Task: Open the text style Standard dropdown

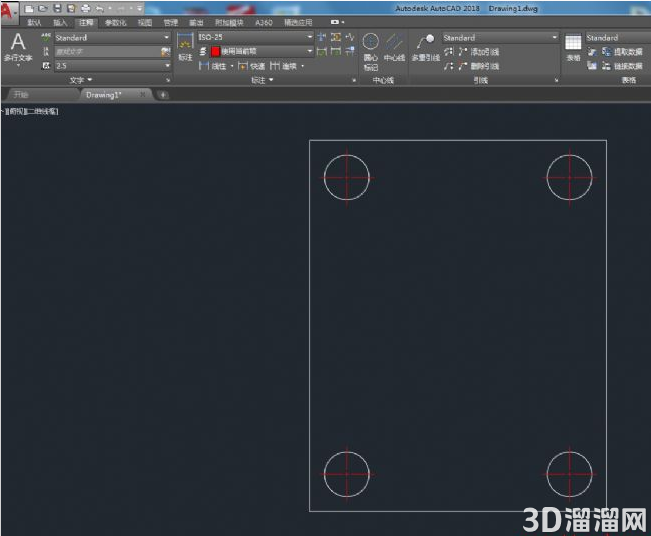Action: (113, 38)
